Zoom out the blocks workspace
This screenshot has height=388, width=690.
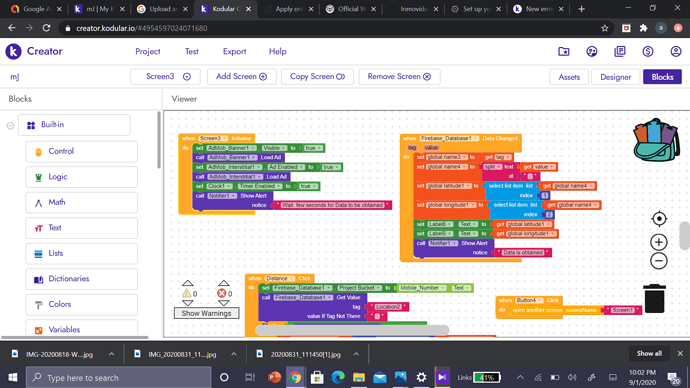coord(659,261)
